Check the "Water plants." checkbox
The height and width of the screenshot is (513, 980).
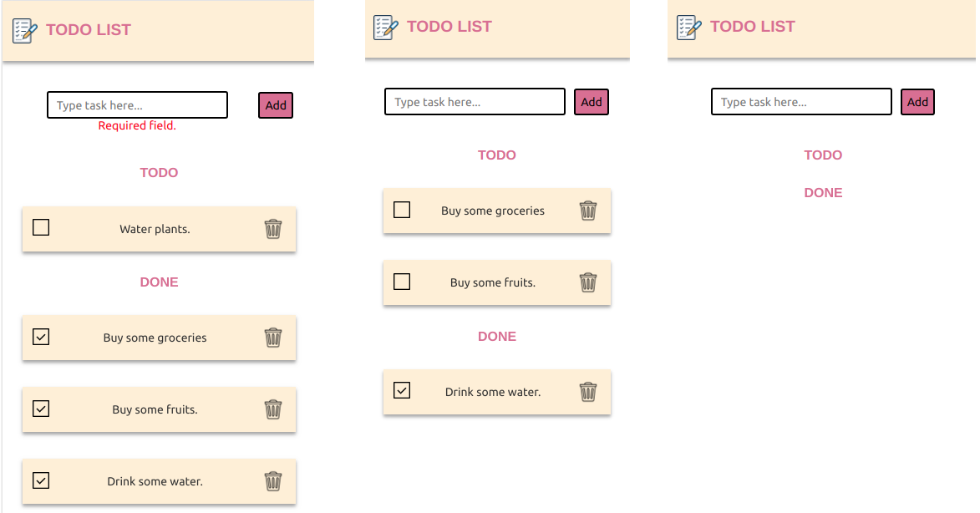tap(40, 226)
